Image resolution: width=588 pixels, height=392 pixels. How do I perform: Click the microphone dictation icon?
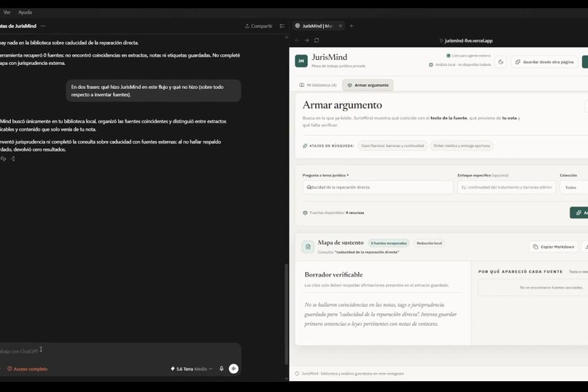[221, 369]
